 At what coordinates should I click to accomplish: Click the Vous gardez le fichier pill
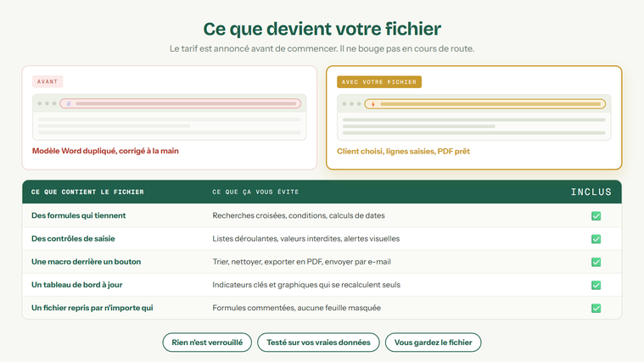(x=433, y=343)
